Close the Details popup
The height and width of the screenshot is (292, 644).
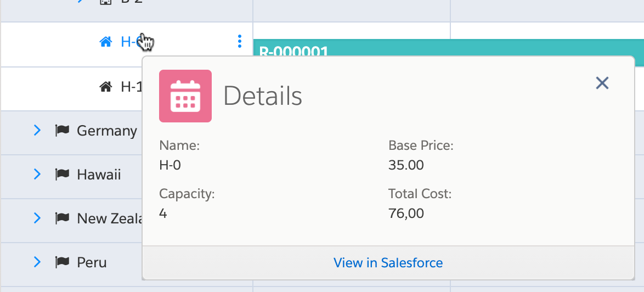602,83
